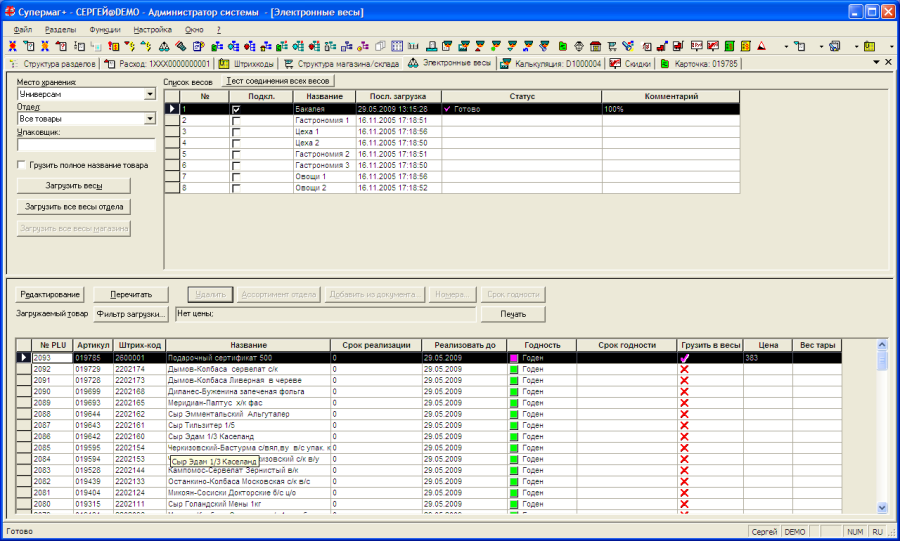Click the scales icon in the toolbar

tap(163, 46)
